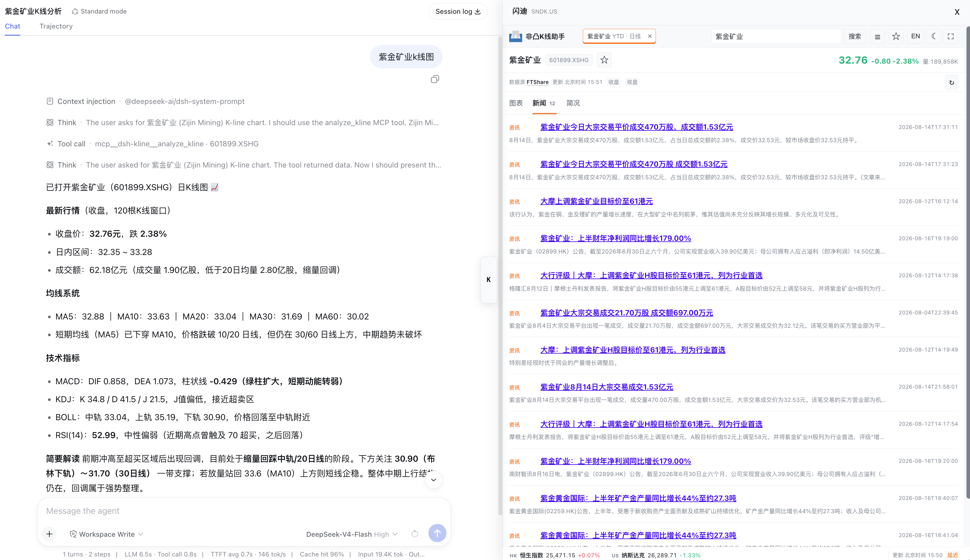Open the favorites star in toolbar
970x560 pixels.
(896, 37)
